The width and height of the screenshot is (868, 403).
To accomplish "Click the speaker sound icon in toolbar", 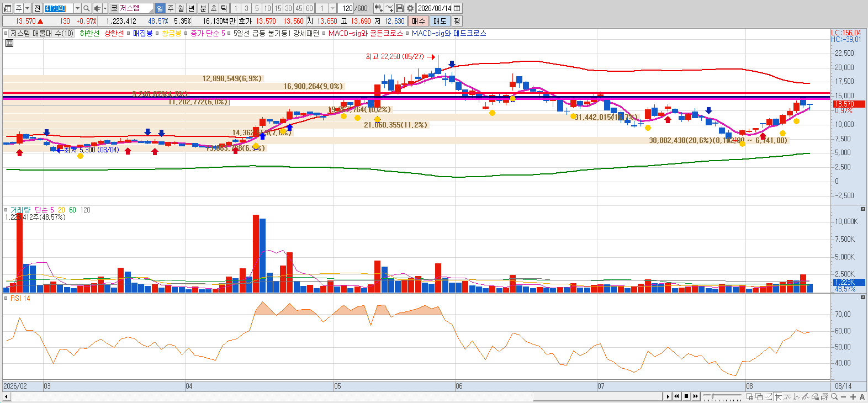I will (97, 8).
